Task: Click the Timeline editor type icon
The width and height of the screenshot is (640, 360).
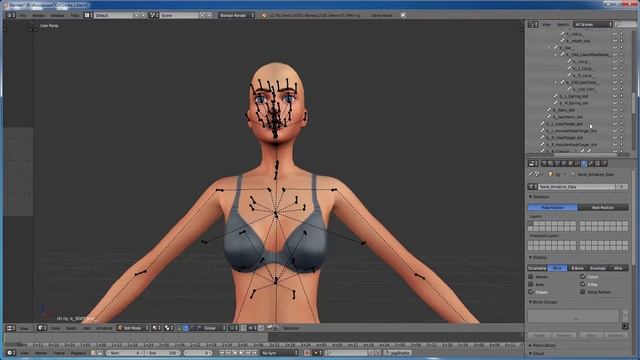Action: click(10, 353)
